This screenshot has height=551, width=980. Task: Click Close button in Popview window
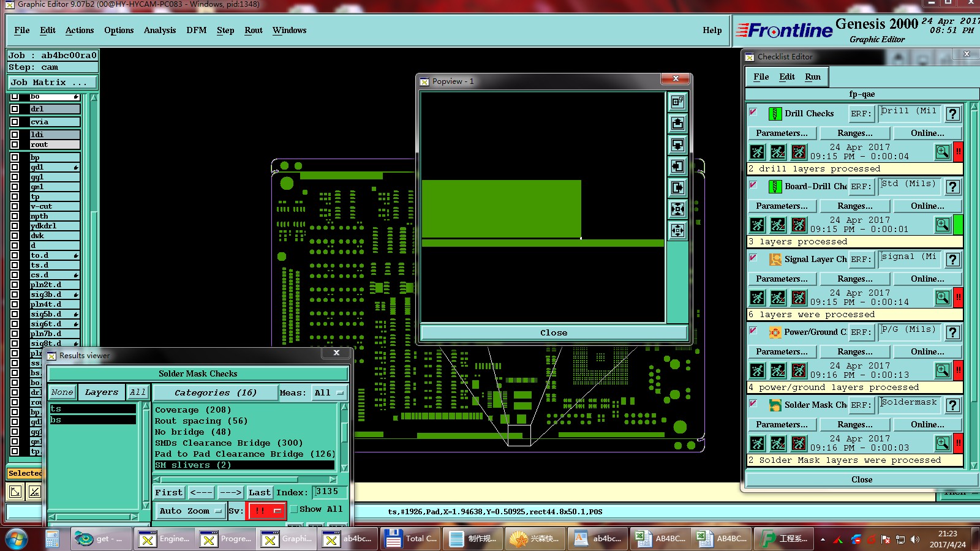pos(554,332)
